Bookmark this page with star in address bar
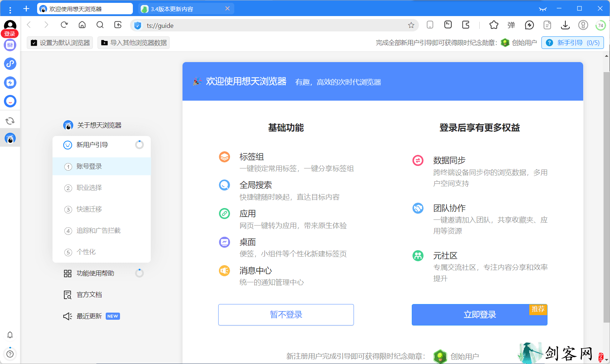This screenshot has width=610, height=364. point(411,25)
